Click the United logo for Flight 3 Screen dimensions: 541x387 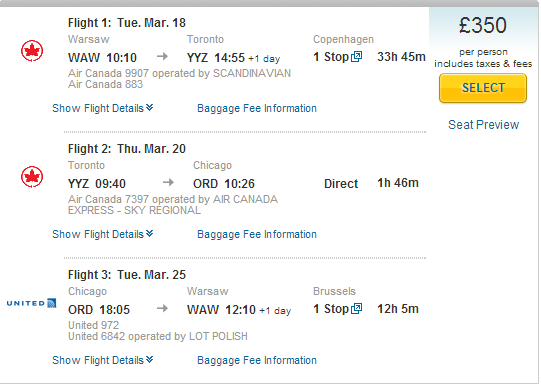(x=31, y=303)
